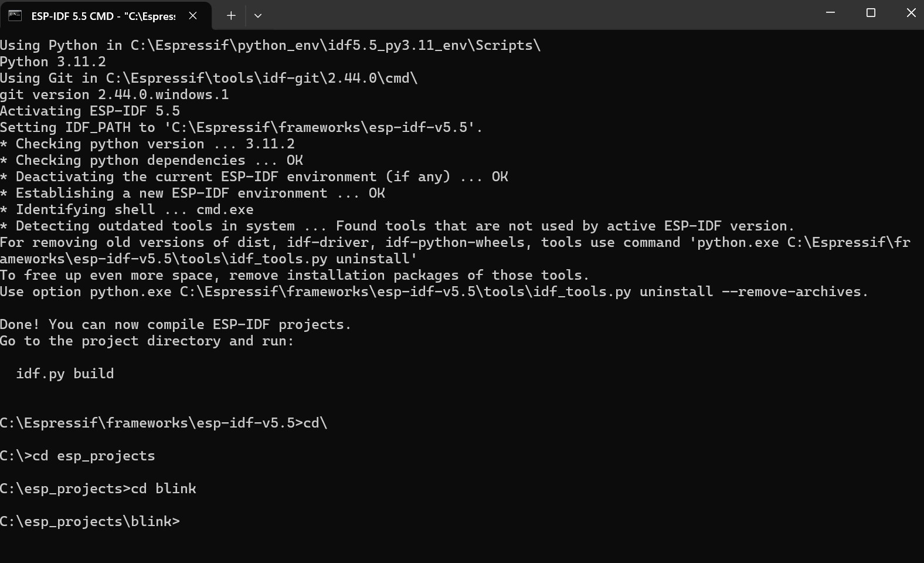Click the "idf.py build" command text
Screen dimensions: 924x563
click(65, 374)
